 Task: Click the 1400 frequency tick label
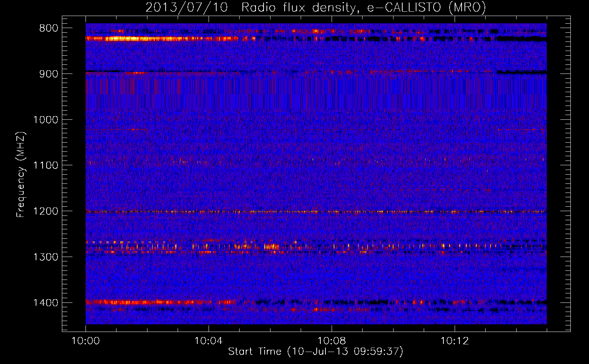pyautogui.click(x=46, y=303)
